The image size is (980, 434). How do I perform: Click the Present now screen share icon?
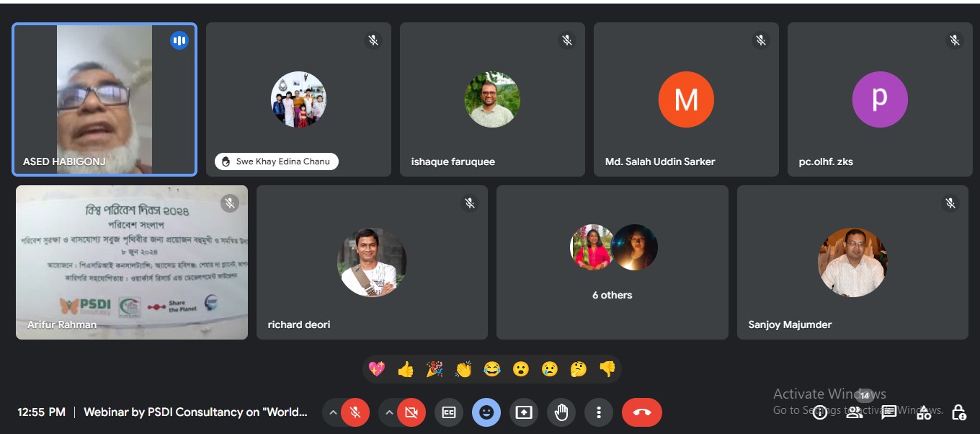click(x=524, y=412)
